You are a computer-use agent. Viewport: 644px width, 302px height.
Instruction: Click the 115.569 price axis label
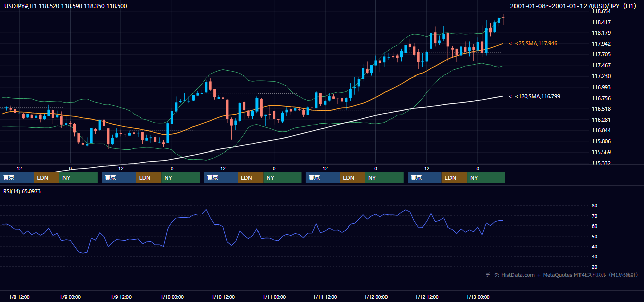pyautogui.click(x=601, y=153)
